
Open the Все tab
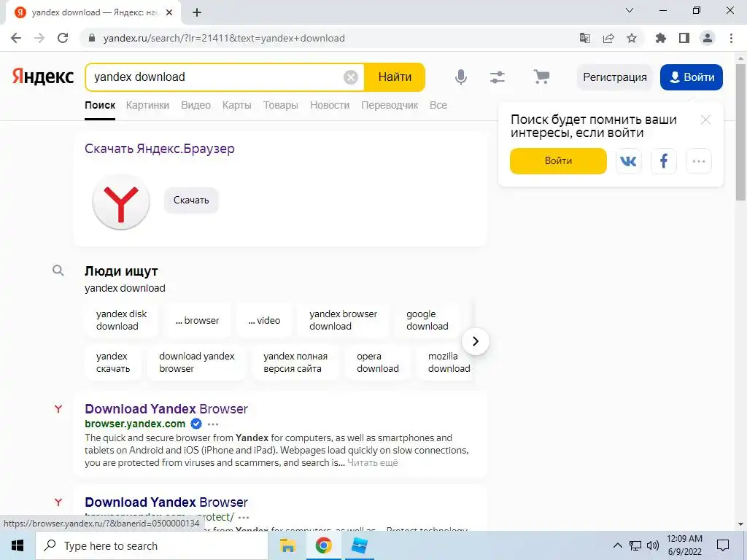[438, 105]
